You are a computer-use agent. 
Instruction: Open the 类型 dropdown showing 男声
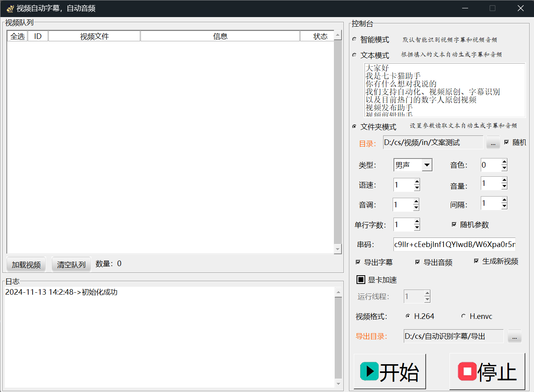click(x=427, y=165)
